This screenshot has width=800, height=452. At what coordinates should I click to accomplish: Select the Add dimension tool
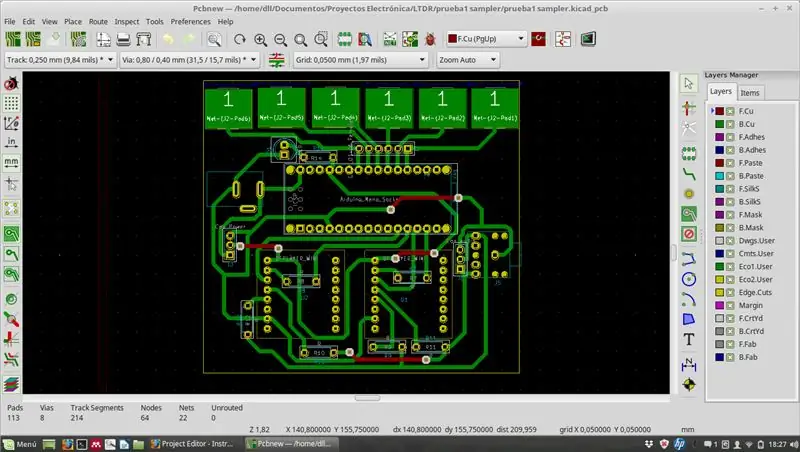689,364
